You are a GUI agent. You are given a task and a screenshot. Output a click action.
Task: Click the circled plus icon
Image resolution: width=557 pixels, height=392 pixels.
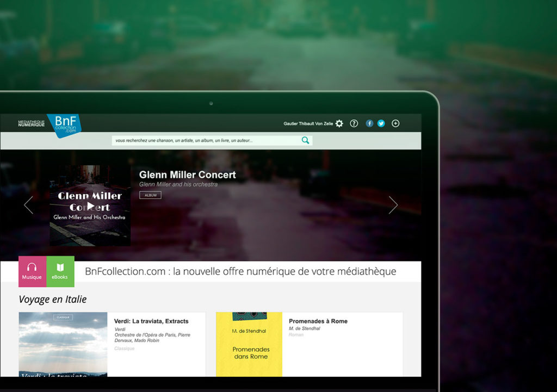tap(395, 123)
